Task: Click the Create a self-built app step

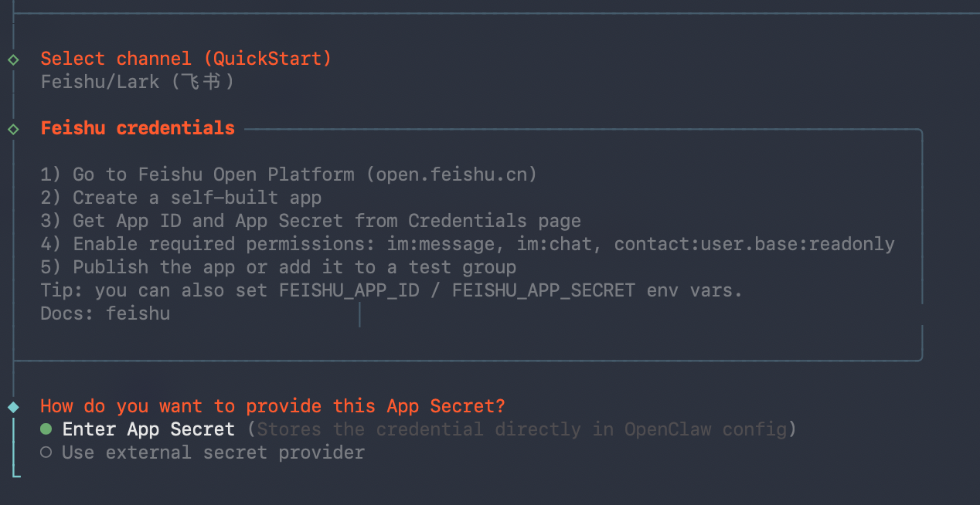Action: coord(197,198)
